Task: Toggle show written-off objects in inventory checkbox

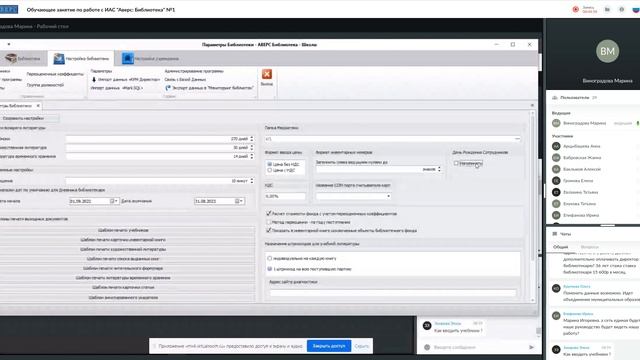Action: 269,231
